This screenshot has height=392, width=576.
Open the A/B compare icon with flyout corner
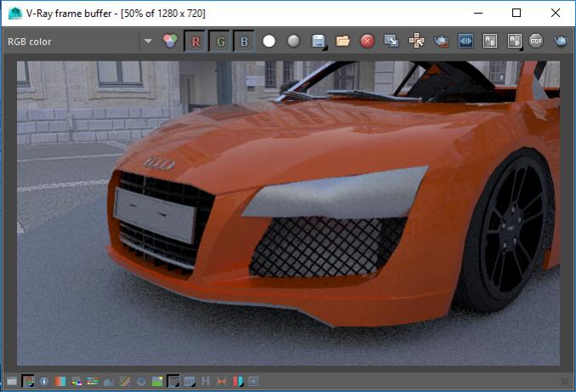(x=515, y=41)
